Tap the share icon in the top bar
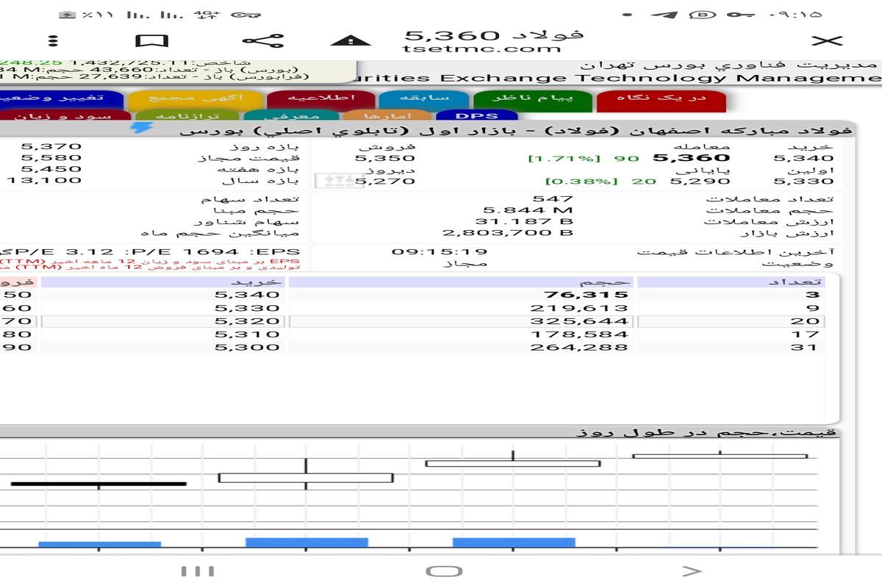This screenshot has height=588, width=882. pos(262,40)
